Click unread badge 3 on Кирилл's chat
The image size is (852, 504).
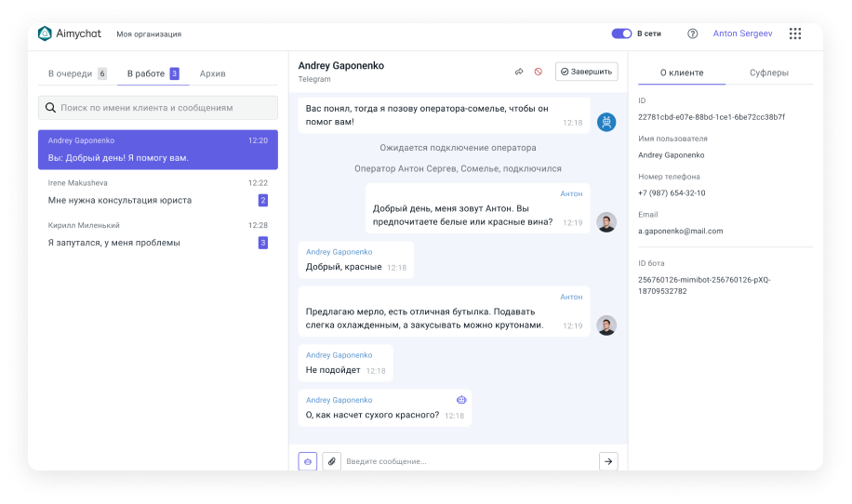[263, 243]
